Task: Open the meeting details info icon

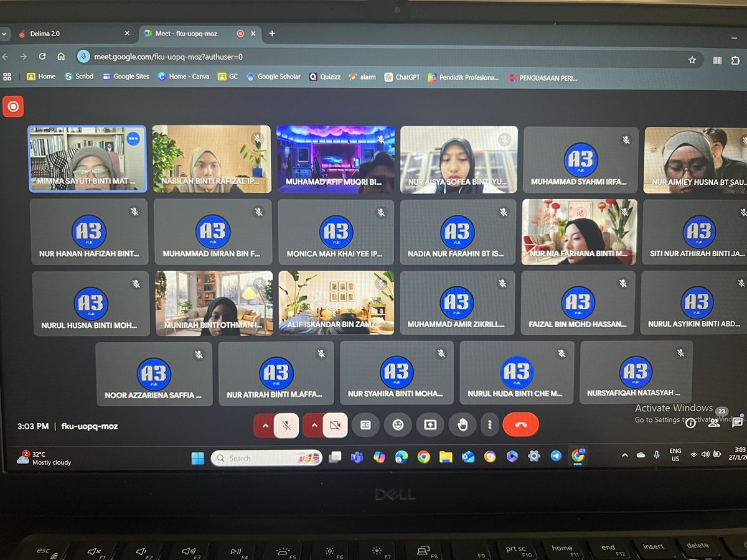Action: click(x=692, y=422)
